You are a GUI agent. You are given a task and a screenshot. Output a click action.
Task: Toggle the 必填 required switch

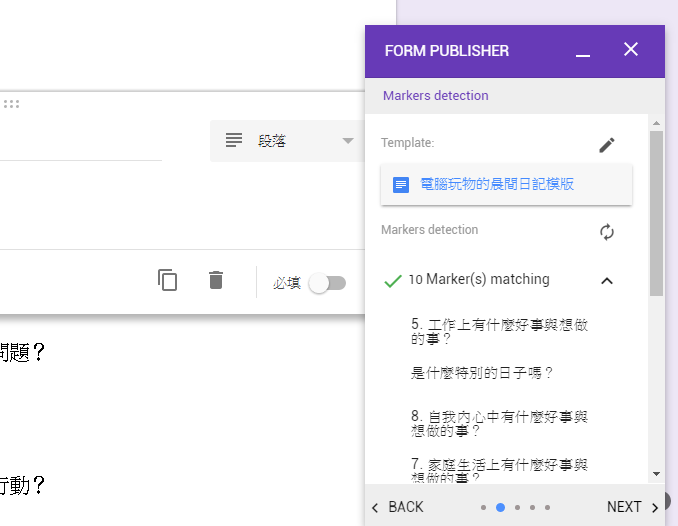click(x=327, y=283)
